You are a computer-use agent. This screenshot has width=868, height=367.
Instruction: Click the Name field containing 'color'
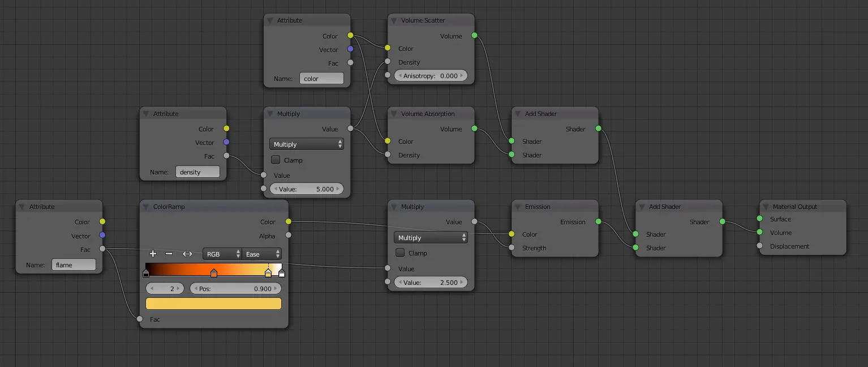pyautogui.click(x=321, y=79)
